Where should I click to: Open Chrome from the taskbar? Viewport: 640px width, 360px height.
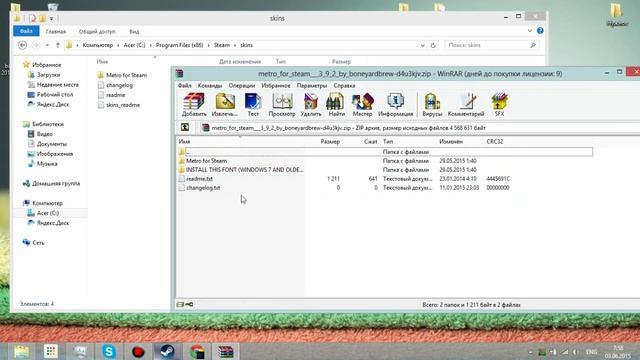click(197, 351)
